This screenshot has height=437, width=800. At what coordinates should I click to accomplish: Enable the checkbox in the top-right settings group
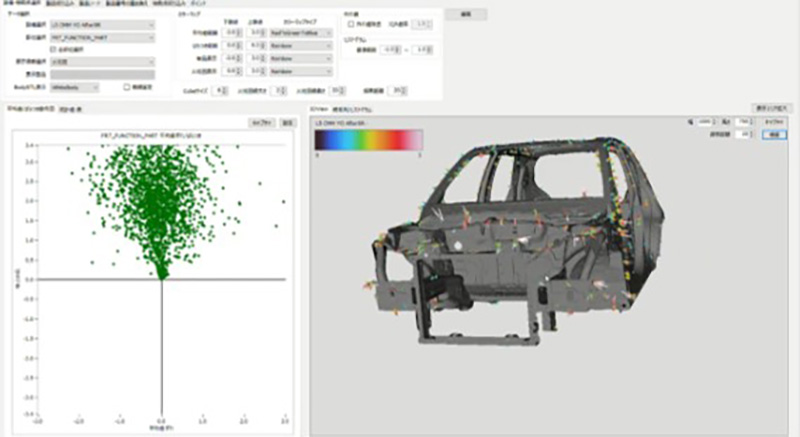(x=348, y=22)
